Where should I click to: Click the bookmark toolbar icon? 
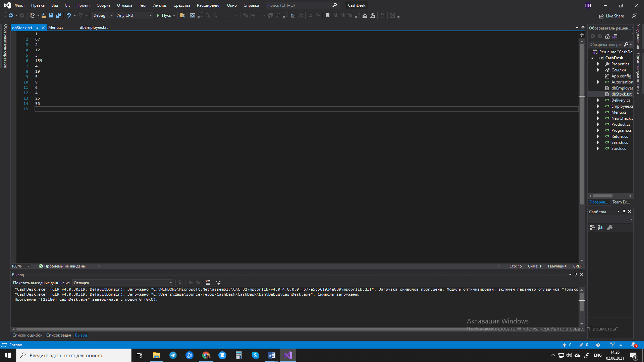click(x=327, y=15)
